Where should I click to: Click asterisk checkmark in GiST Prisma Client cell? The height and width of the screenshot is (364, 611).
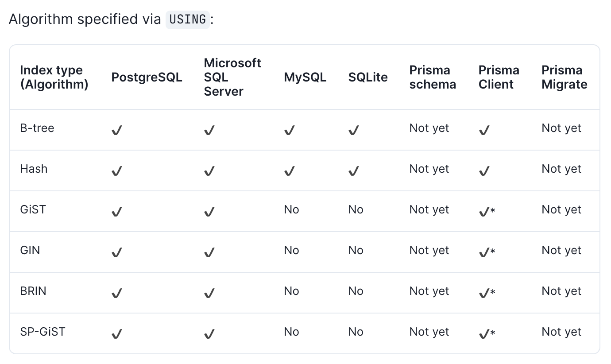[x=487, y=212]
